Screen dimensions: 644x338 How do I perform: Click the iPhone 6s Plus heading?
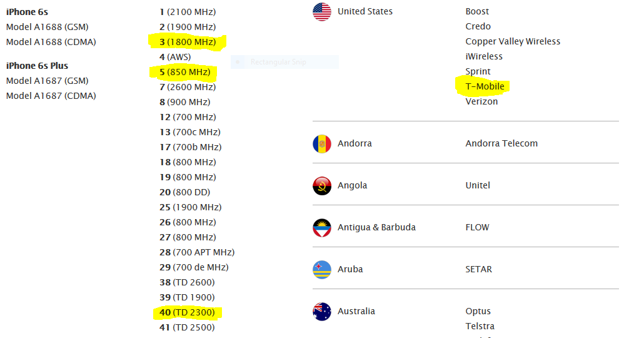pyautogui.click(x=37, y=66)
